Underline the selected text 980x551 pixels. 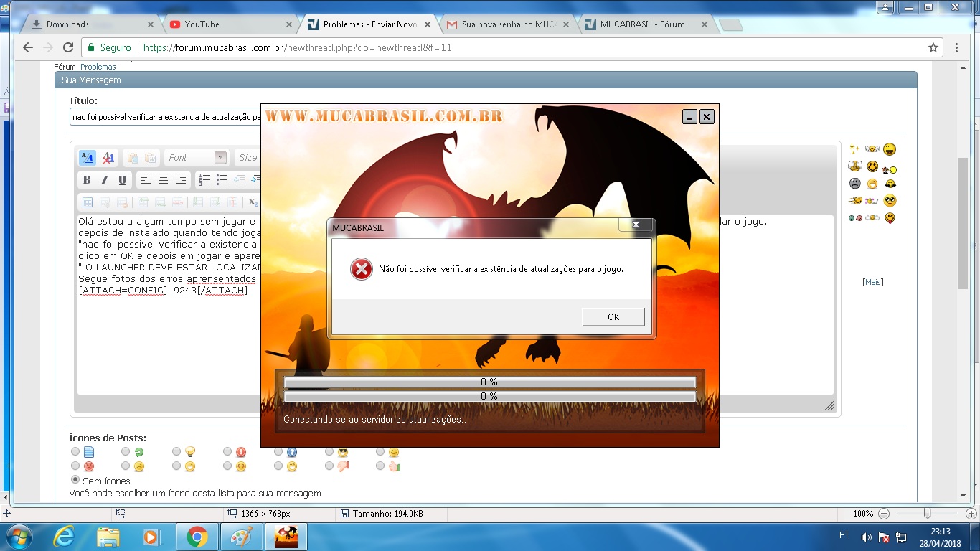[122, 180]
